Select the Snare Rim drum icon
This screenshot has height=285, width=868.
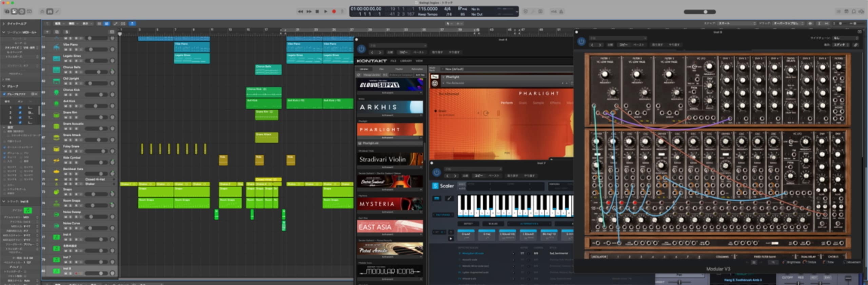pos(56,115)
